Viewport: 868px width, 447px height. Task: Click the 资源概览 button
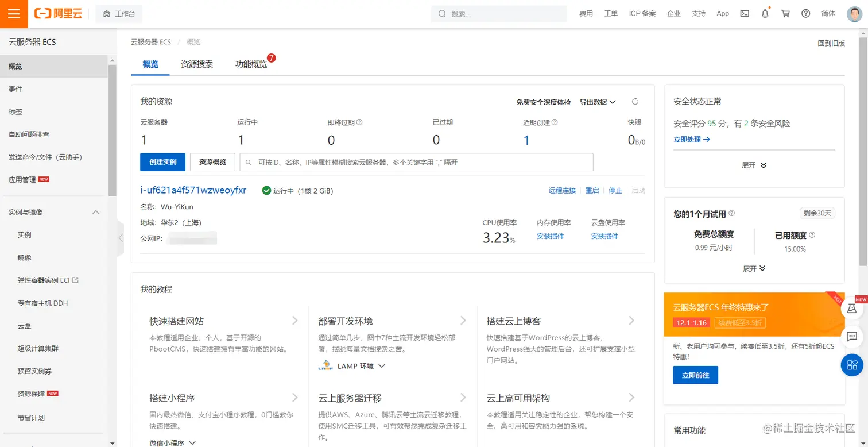pyautogui.click(x=212, y=162)
